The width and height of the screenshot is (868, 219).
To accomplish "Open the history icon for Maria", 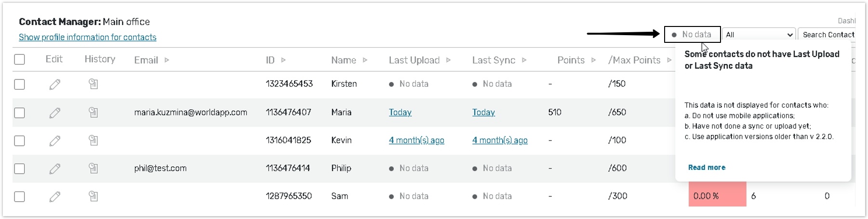I will (x=93, y=112).
